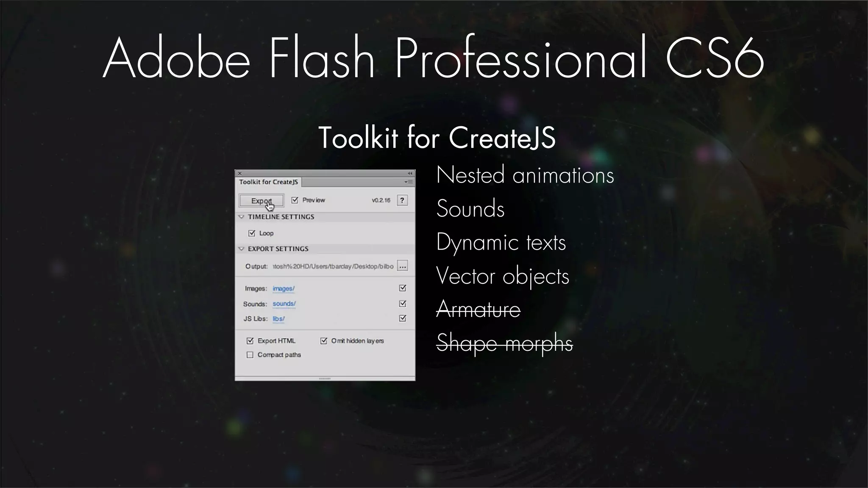The image size is (868, 488).
Task: Toggle the Omit hidden layers checkbox
Action: point(324,341)
